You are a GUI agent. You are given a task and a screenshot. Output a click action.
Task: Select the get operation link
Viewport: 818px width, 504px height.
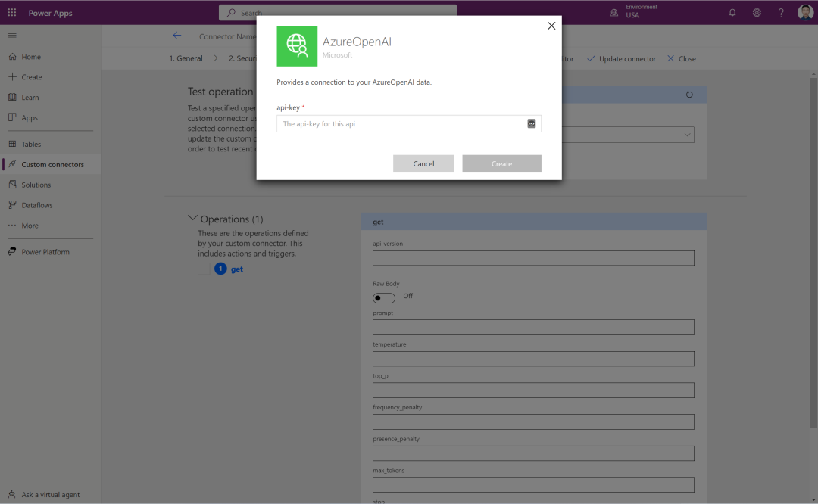tap(237, 269)
